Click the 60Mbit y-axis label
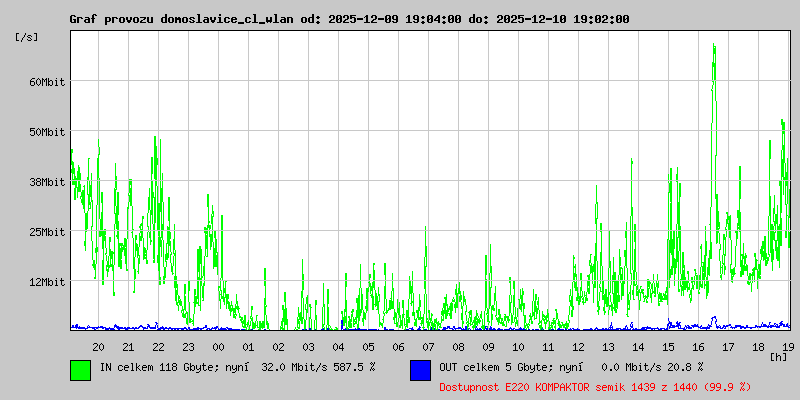The width and height of the screenshot is (800, 400). tap(47, 82)
